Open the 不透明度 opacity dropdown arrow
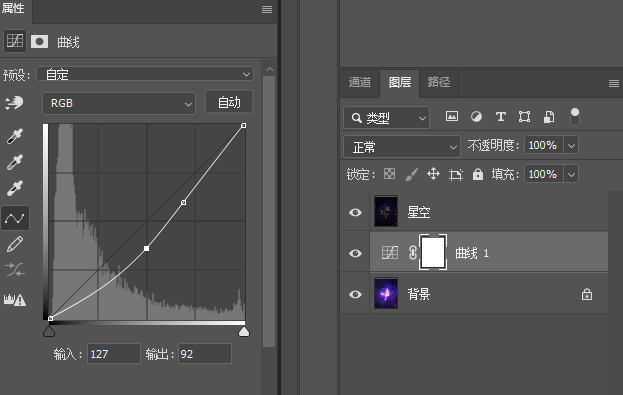This screenshot has height=395, width=623. (571, 145)
